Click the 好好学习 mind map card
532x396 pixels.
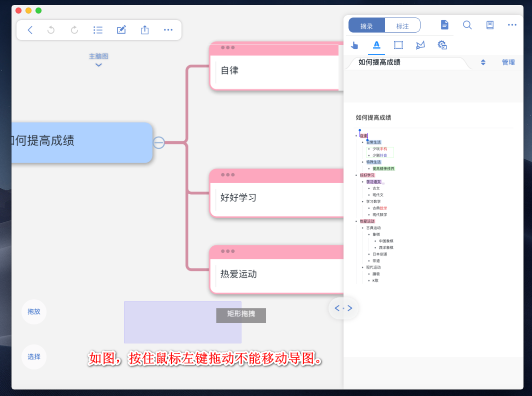pyautogui.click(x=274, y=198)
